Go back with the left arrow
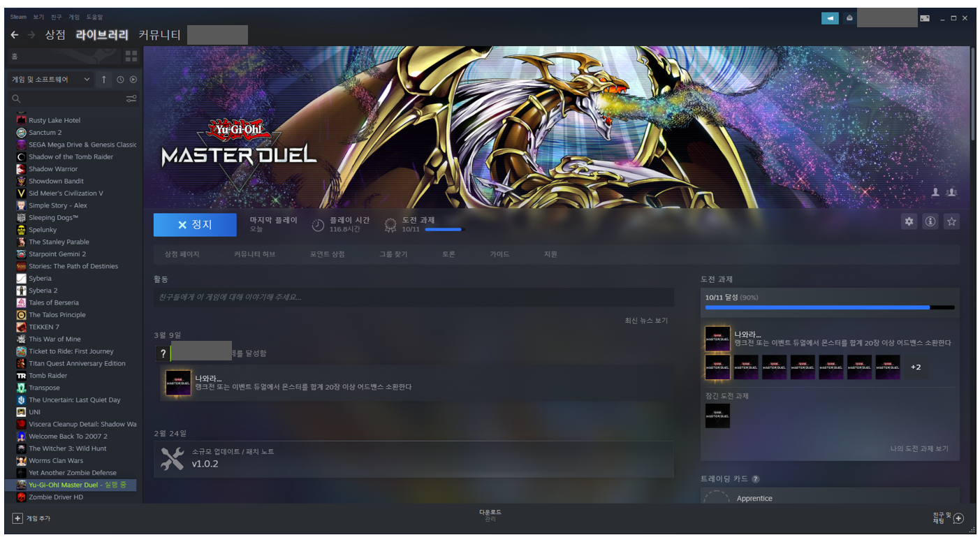The height and width of the screenshot is (542, 980). click(15, 35)
